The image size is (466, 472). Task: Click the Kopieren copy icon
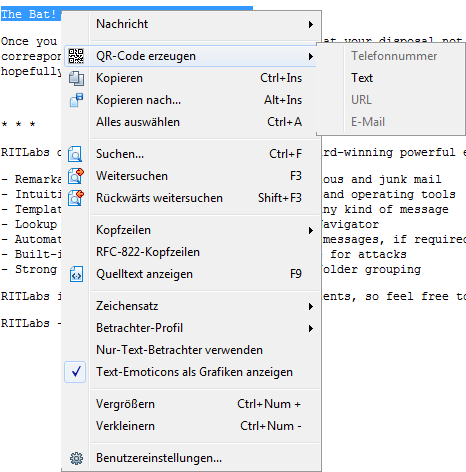tap(76, 79)
